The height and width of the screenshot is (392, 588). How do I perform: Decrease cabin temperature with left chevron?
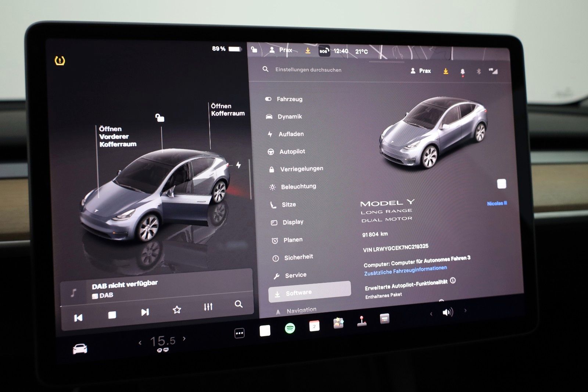140,343
